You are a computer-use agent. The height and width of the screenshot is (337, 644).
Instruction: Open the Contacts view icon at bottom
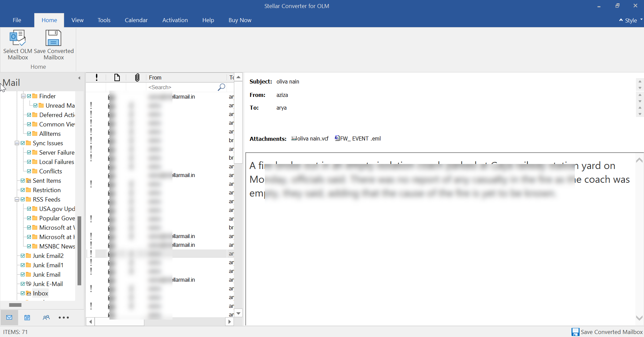(x=46, y=318)
